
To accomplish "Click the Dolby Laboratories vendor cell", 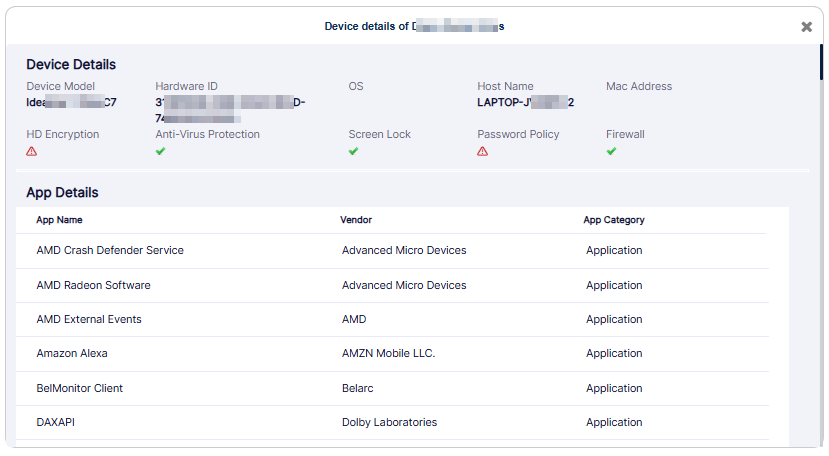I will 390,422.
